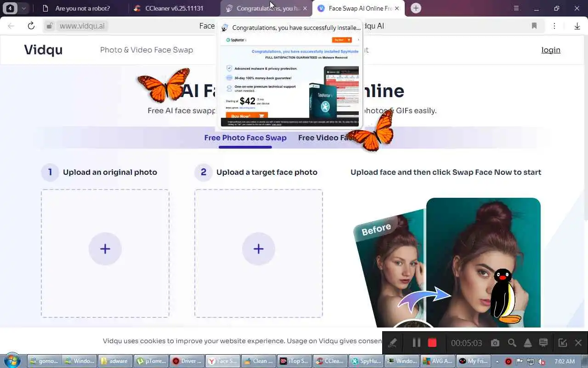Open the browser three-dot options menu
This screenshot has height=368, width=588.
[x=554, y=26]
